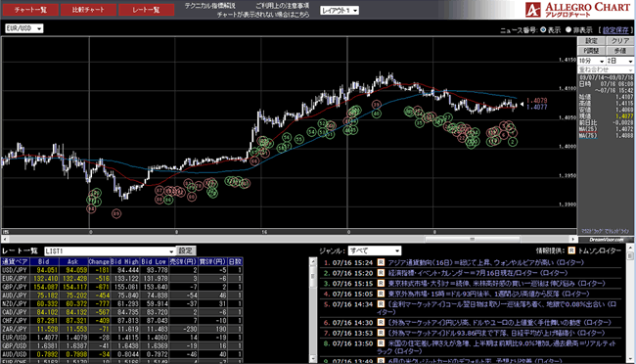Click the rate table scroll down arrow

(x=313, y=359)
